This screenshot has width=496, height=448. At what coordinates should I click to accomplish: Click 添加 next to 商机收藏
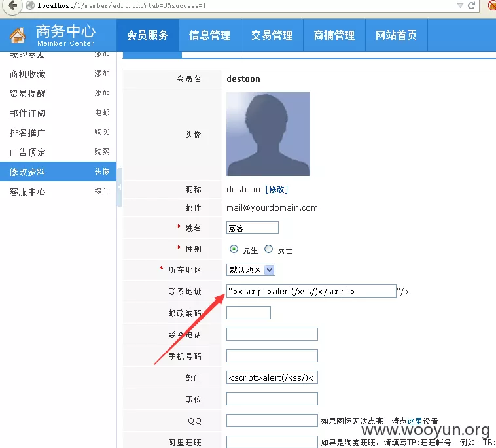coord(102,73)
